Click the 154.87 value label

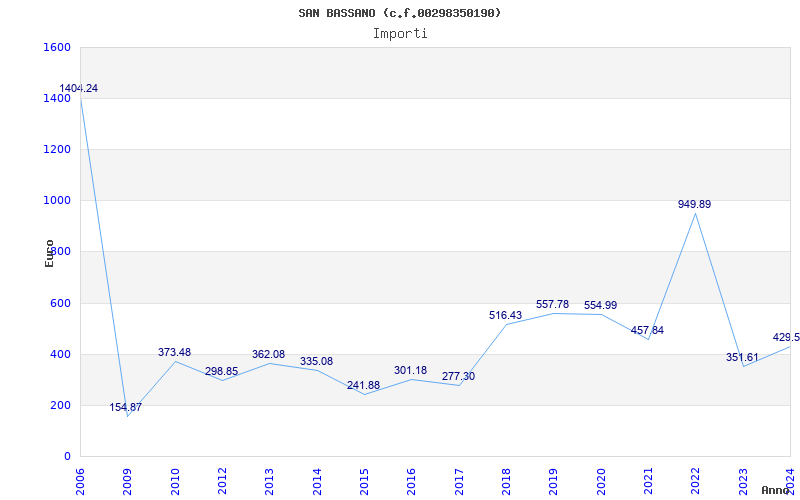point(126,407)
